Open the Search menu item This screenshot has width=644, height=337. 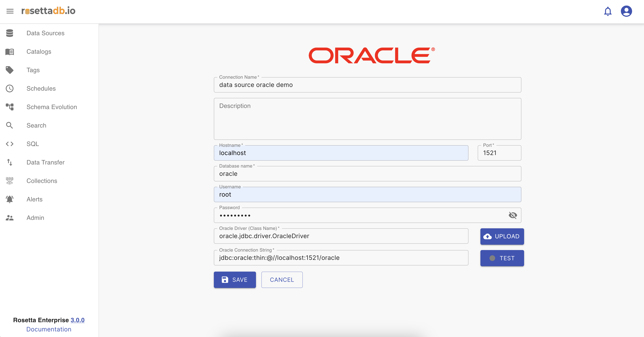click(36, 125)
